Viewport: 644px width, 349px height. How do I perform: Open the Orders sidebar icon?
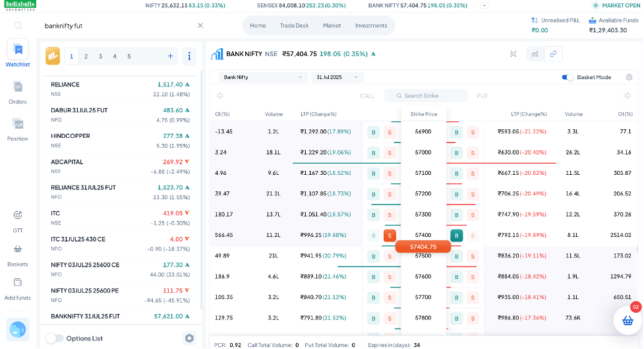tap(18, 87)
